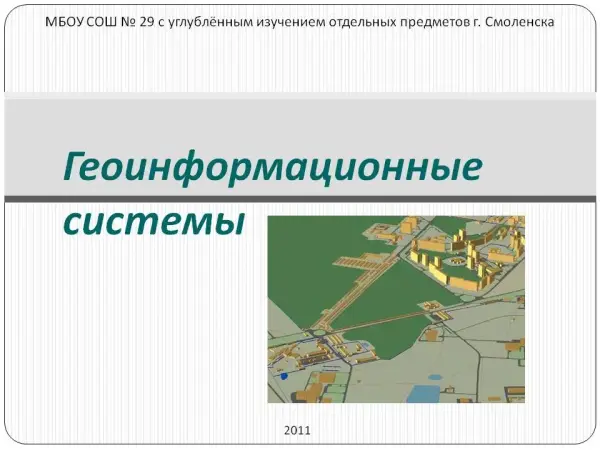Image resolution: width=600 pixels, height=450 pixels.
Task: Click the small dark blue dot on map
Action: pos(283,376)
